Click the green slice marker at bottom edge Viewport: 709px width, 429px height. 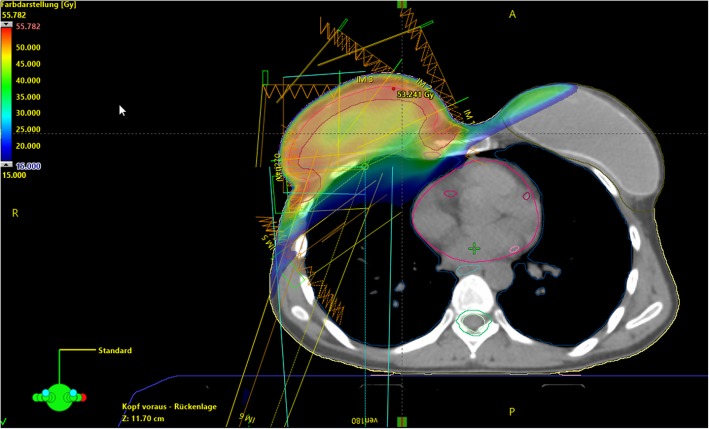pyautogui.click(x=401, y=423)
